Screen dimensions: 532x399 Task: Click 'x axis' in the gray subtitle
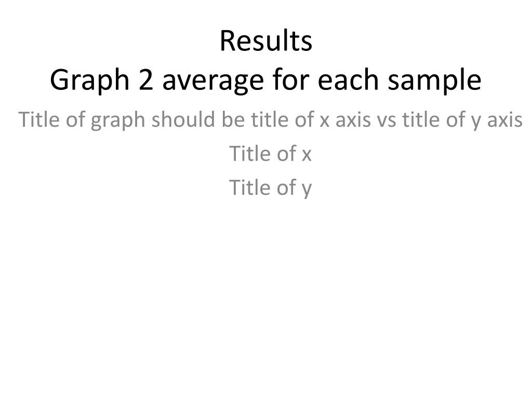[345, 120]
